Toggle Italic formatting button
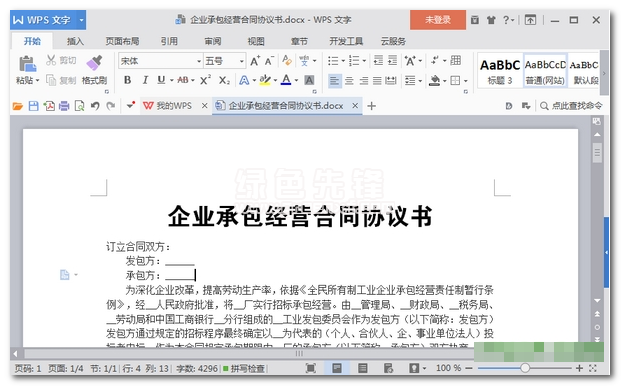Screen dimensions: 621x386 [x=145, y=80]
